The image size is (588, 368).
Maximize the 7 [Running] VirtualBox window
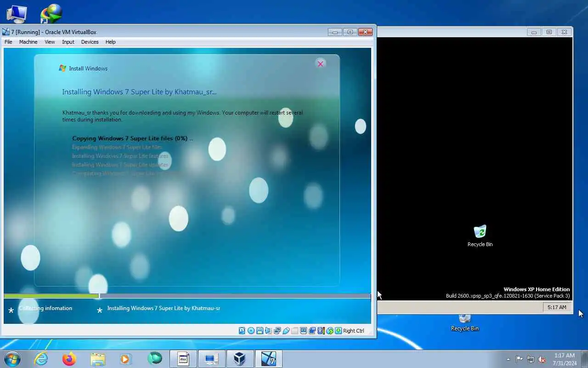click(x=350, y=32)
